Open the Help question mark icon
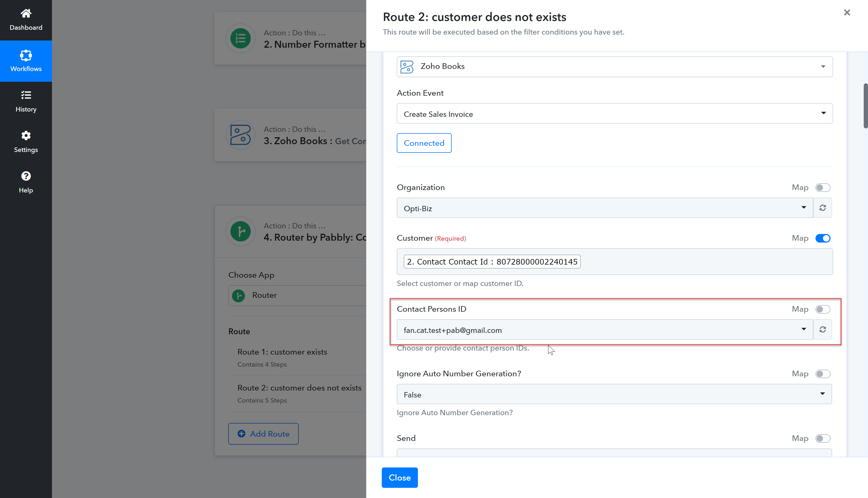 point(26,176)
